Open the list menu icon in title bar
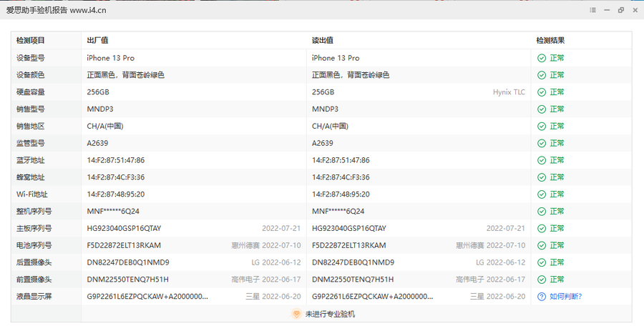The image size is (644, 326). pyautogui.click(x=592, y=10)
